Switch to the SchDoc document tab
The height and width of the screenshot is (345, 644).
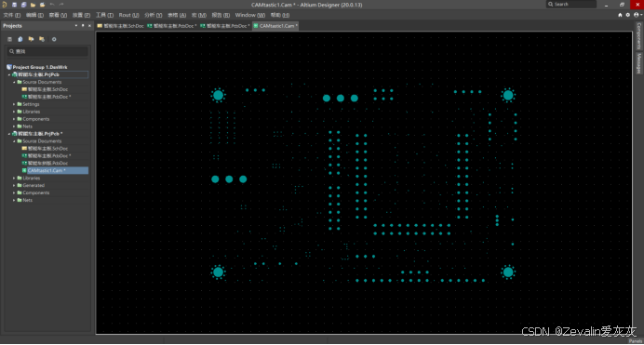(x=120, y=26)
